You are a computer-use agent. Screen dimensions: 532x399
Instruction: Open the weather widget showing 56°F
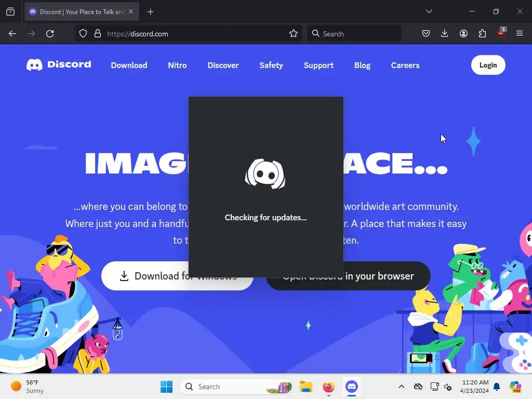click(x=27, y=387)
